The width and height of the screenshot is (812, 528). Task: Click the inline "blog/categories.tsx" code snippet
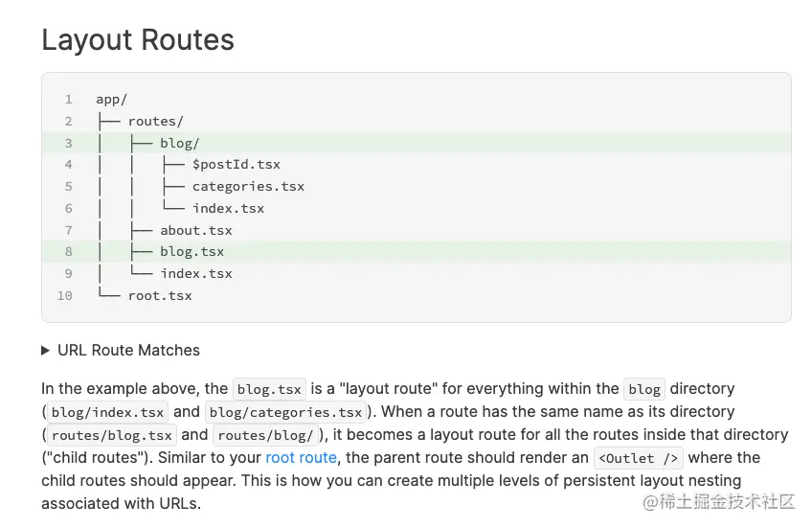(x=285, y=413)
